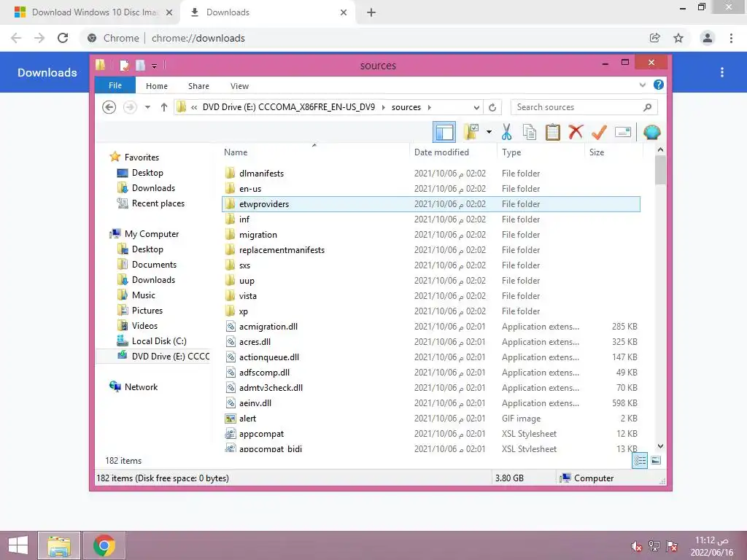
Task: Expand the arrow after DVD Drive path segment
Action: 384,107
